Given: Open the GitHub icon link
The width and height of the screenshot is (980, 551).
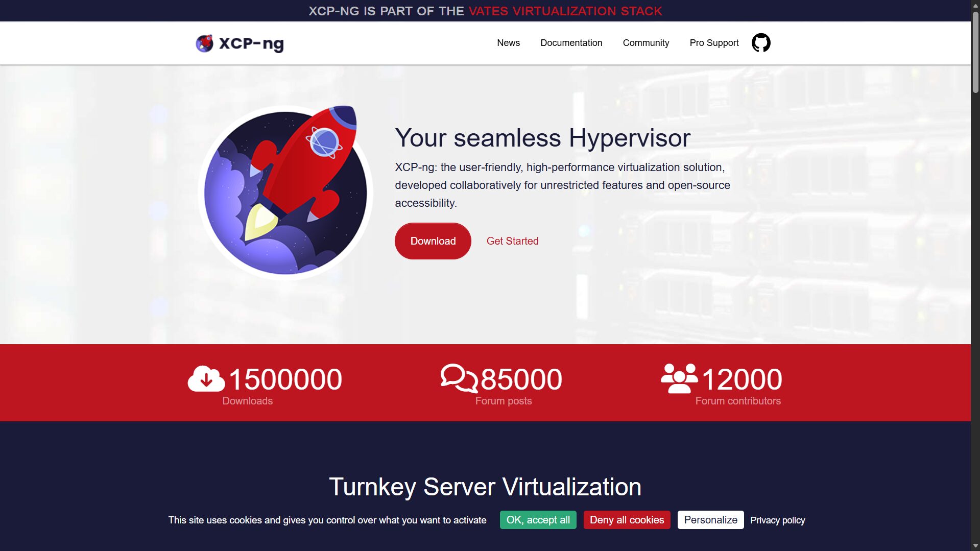Looking at the screenshot, I should (761, 43).
